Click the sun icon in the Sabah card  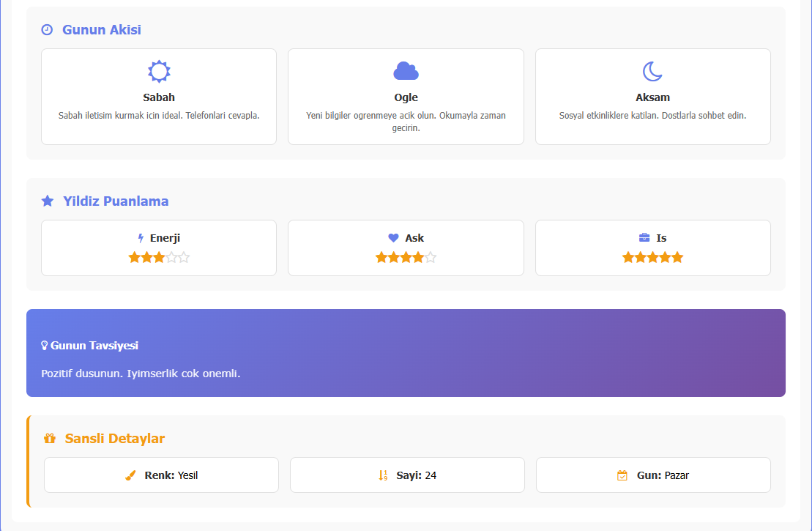(159, 71)
